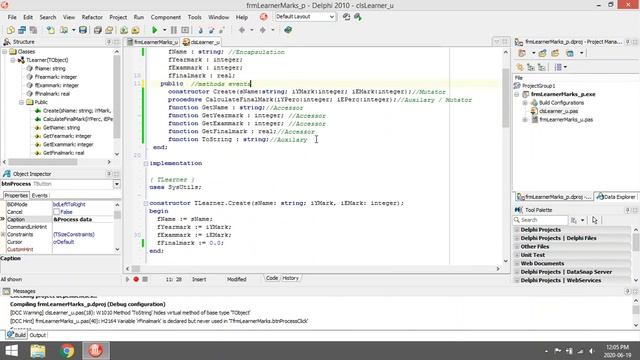This screenshot has height=360, width=640.
Task: Select clsLearner_u.pas in Project Manager
Action: pos(558,111)
